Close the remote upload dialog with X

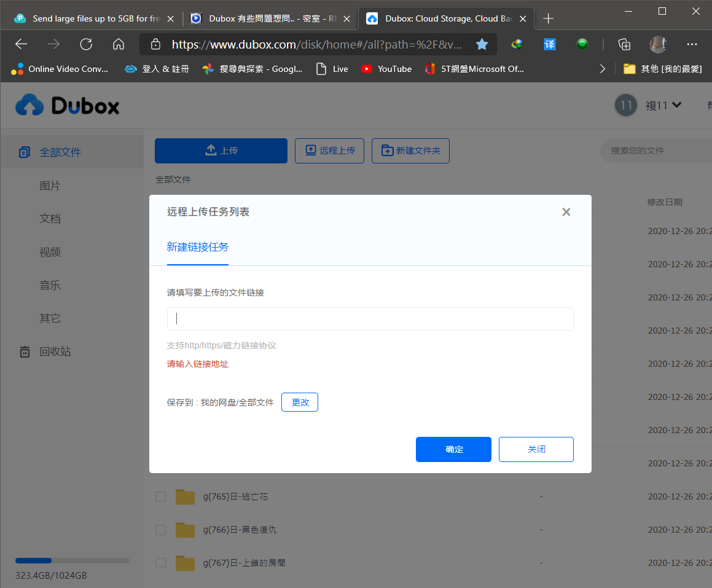tap(566, 212)
